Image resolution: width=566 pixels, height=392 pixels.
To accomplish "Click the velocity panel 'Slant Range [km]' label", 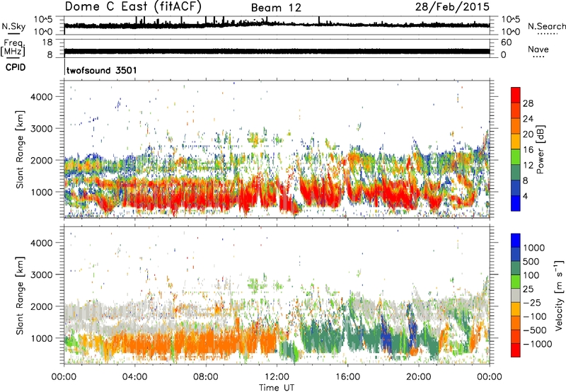I will coord(20,296).
